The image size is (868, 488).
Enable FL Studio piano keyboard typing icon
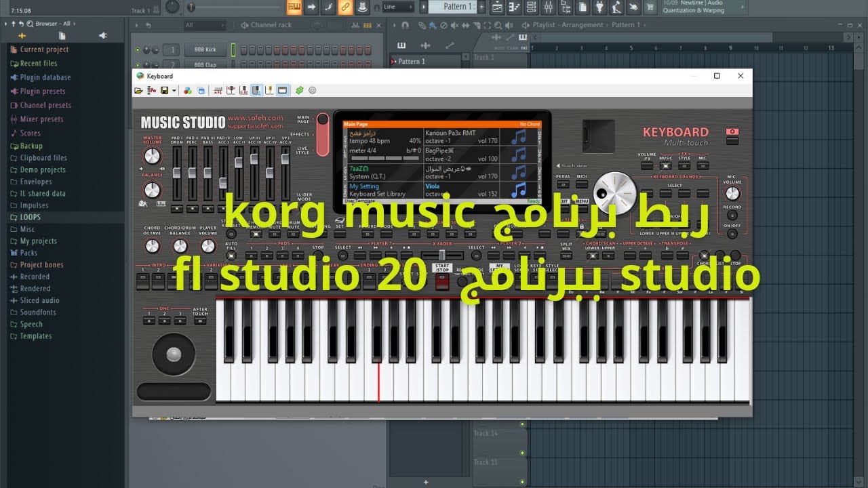click(x=294, y=7)
